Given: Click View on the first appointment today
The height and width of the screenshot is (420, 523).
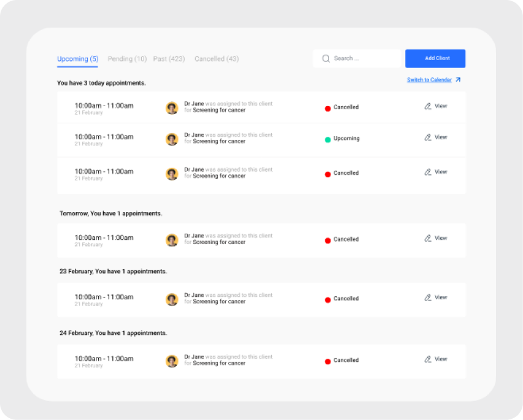Looking at the screenshot, I should pos(440,106).
